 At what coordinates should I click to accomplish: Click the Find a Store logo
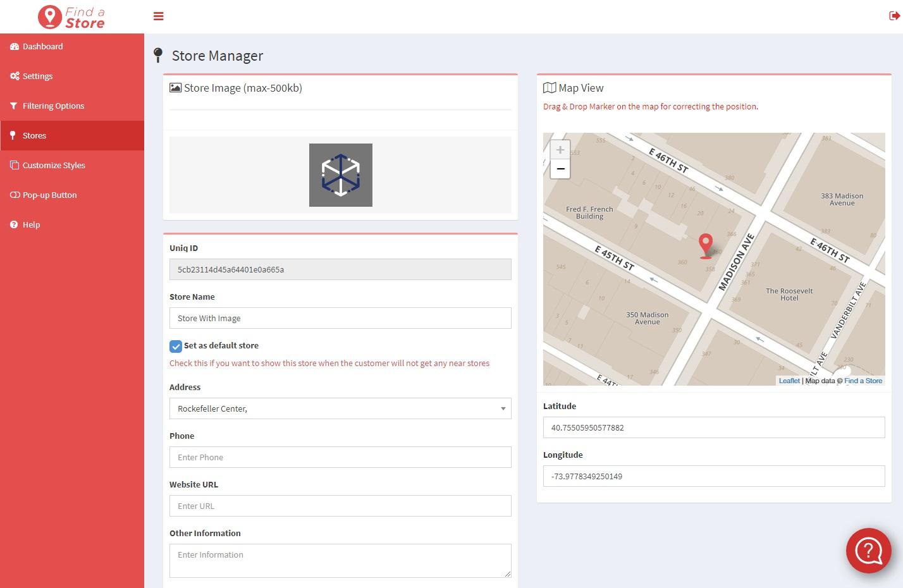coord(71,17)
